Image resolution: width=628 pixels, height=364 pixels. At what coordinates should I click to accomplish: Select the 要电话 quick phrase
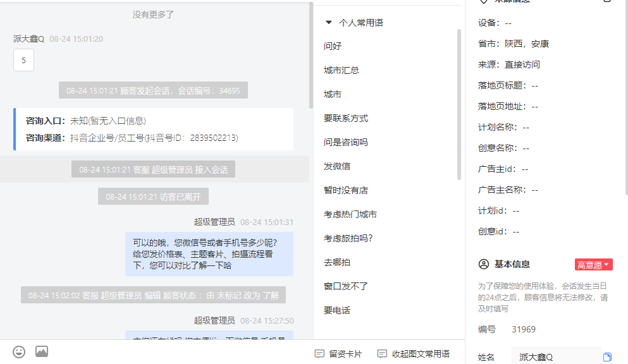(x=337, y=310)
